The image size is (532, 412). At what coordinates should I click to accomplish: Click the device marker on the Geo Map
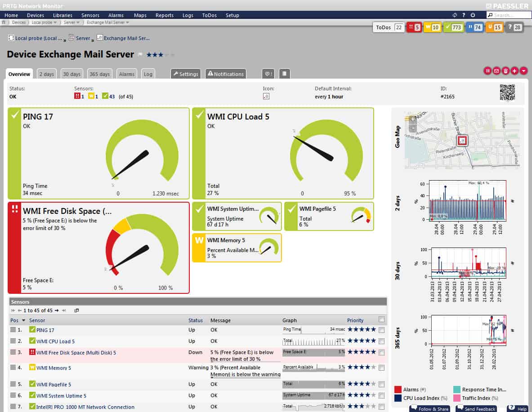click(462, 140)
